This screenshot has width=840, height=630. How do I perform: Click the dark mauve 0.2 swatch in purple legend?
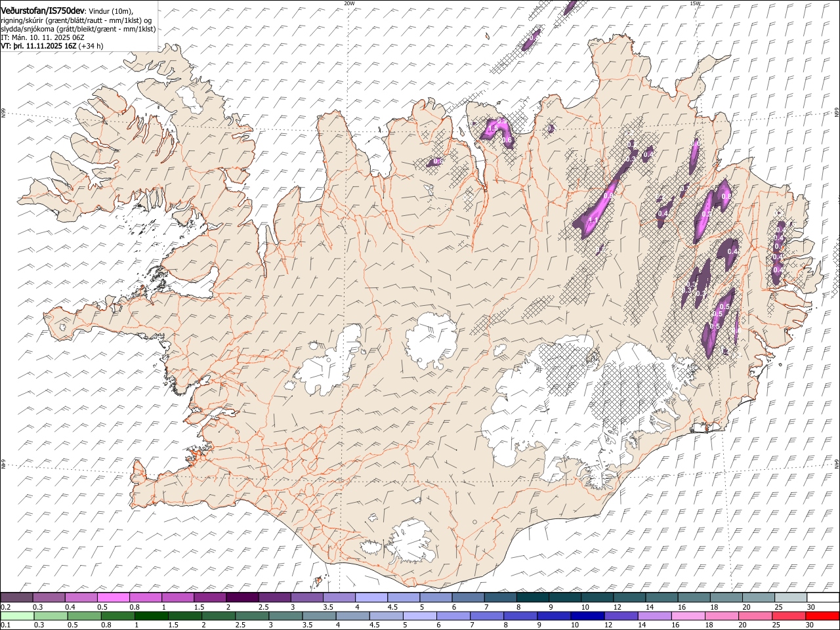pyautogui.click(x=16, y=598)
